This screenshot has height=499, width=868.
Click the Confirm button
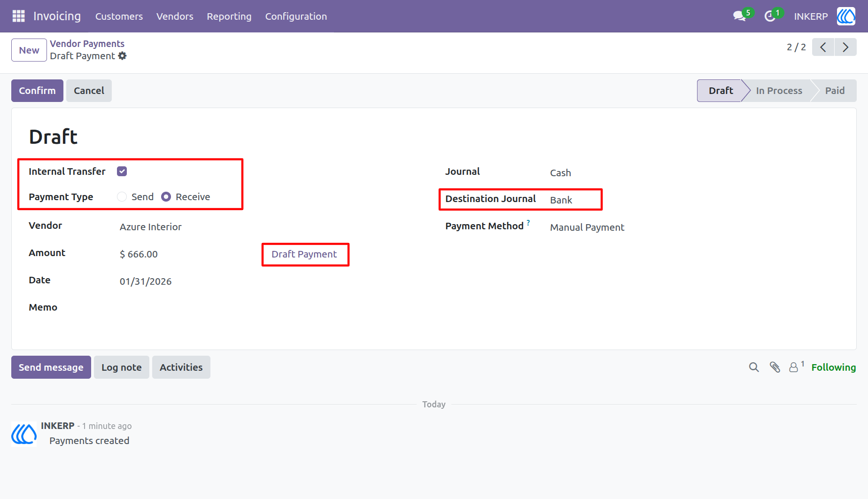[37, 91]
